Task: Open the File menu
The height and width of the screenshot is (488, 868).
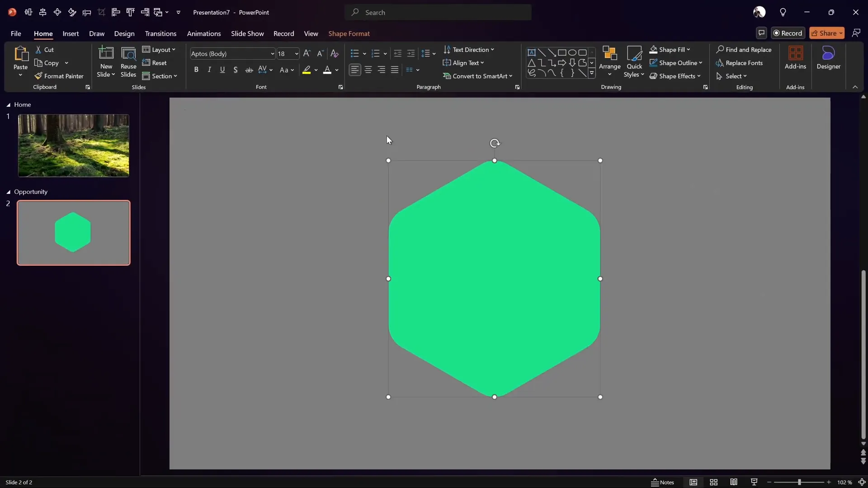Action: tap(16, 33)
